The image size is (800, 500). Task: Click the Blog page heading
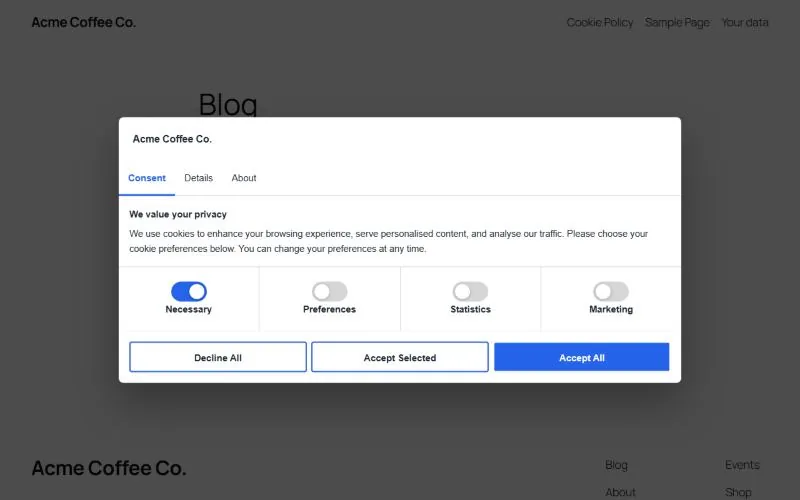coord(228,104)
